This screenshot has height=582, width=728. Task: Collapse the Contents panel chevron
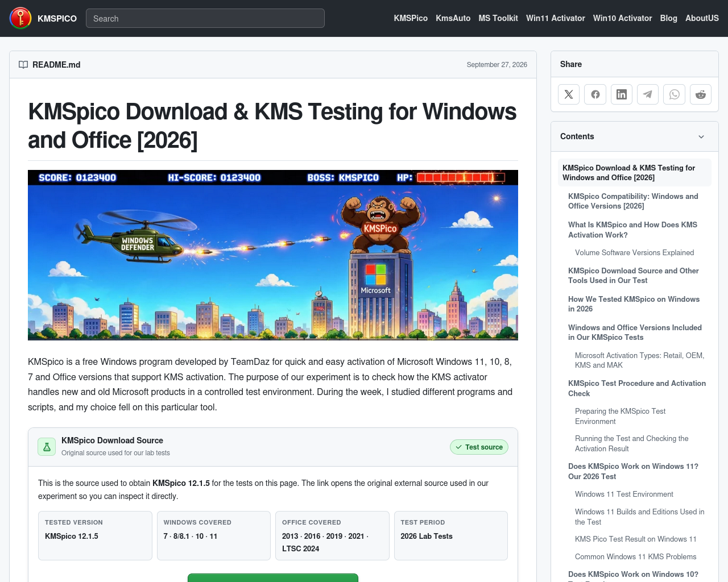[x=701, y=136]
